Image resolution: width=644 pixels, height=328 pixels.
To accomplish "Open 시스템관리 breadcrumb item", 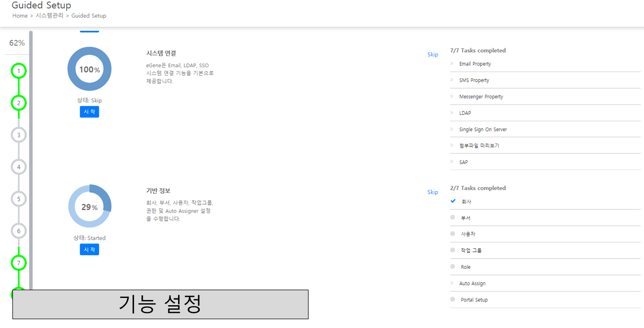I will 49,16.
